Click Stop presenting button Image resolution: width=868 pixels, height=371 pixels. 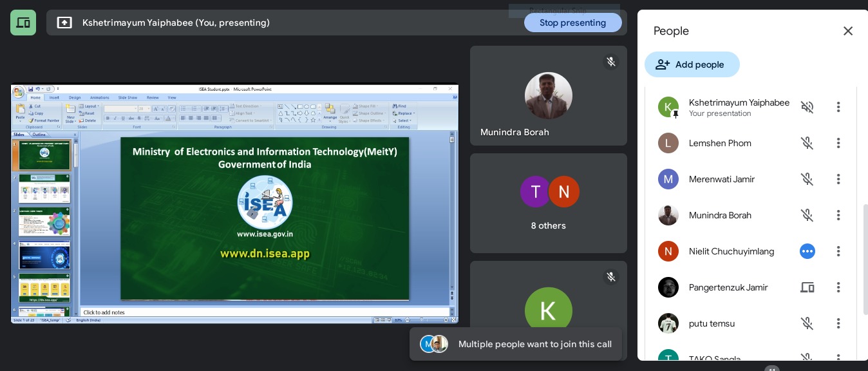(x=572, y=23)
